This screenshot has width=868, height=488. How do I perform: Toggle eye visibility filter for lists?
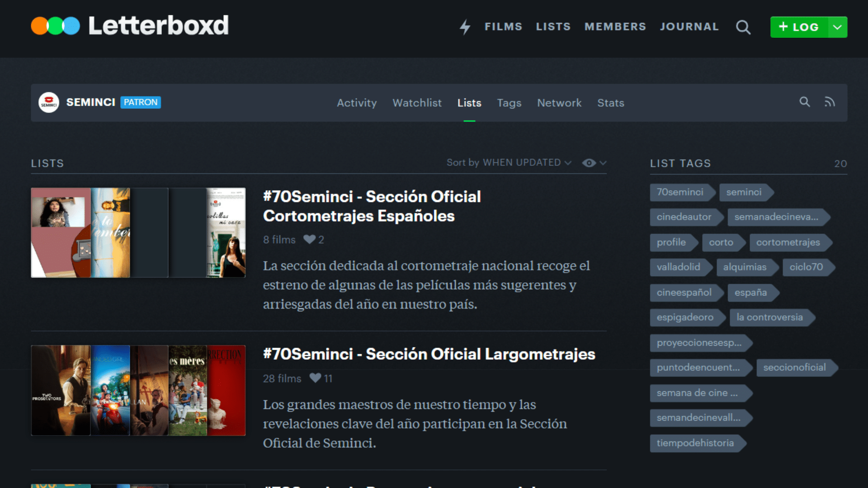click(x=589, y=163)
